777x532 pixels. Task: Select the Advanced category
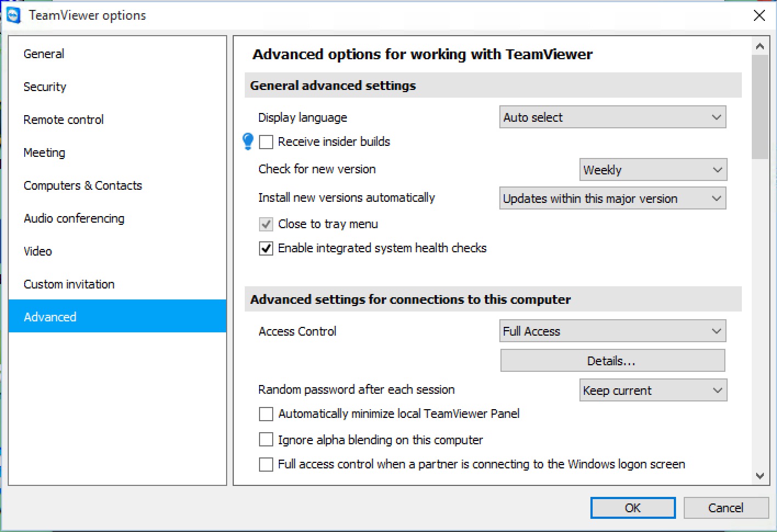click(x=117, y=316)
